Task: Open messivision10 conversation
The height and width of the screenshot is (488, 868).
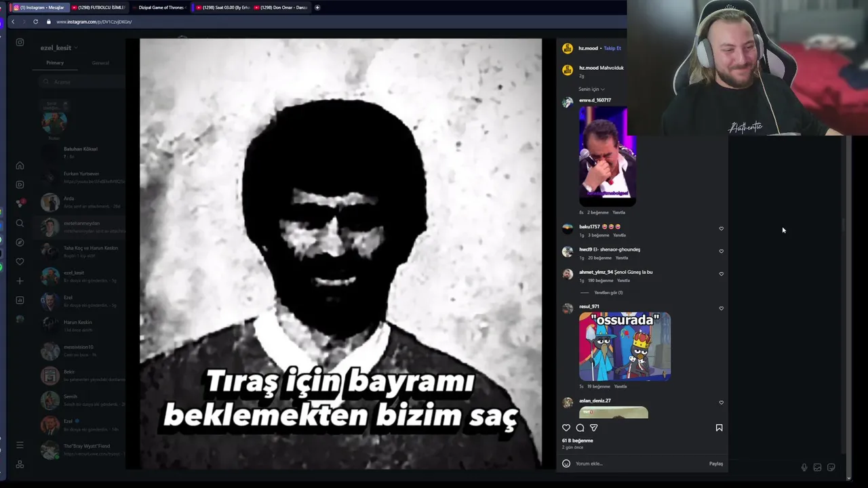Action: [81, 350]
